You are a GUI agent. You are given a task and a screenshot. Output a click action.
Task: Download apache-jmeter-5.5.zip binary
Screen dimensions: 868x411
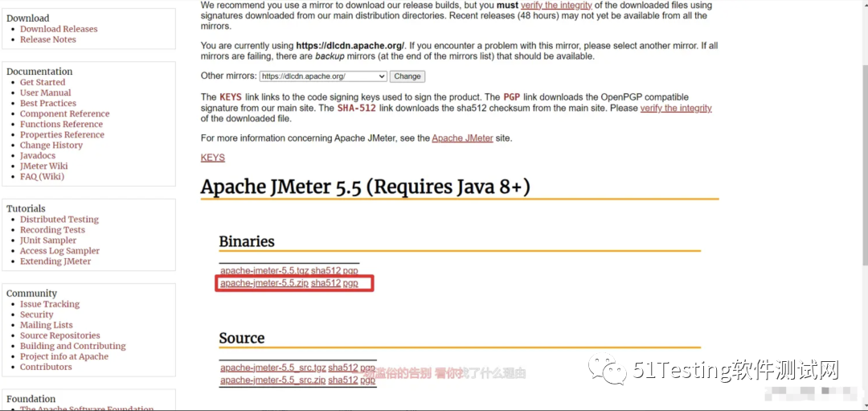coord(264,284)
